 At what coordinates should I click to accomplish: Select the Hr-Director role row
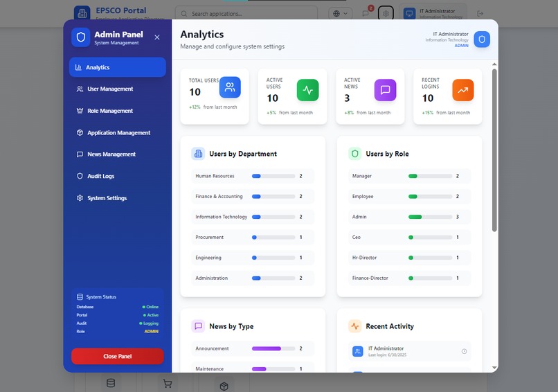point(409,258)
